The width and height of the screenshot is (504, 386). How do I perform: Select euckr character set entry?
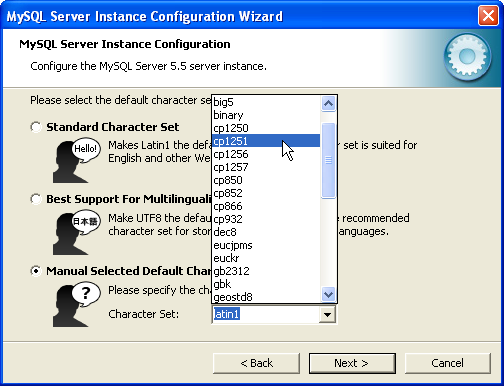pyautogui.click(x=266, y=258)
